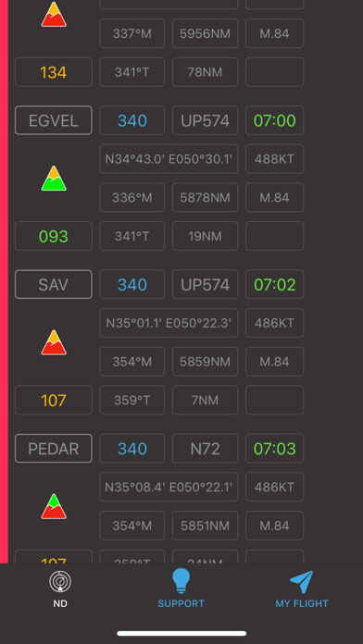Select the EGVEL waypoint button
This screenshot has height=644, width=363.
54,120
